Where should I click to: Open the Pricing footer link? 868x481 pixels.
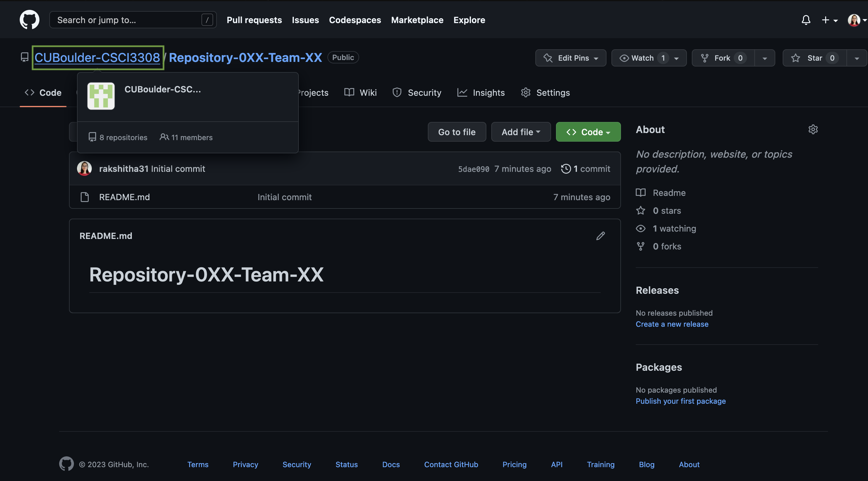[x=514, y=464]
